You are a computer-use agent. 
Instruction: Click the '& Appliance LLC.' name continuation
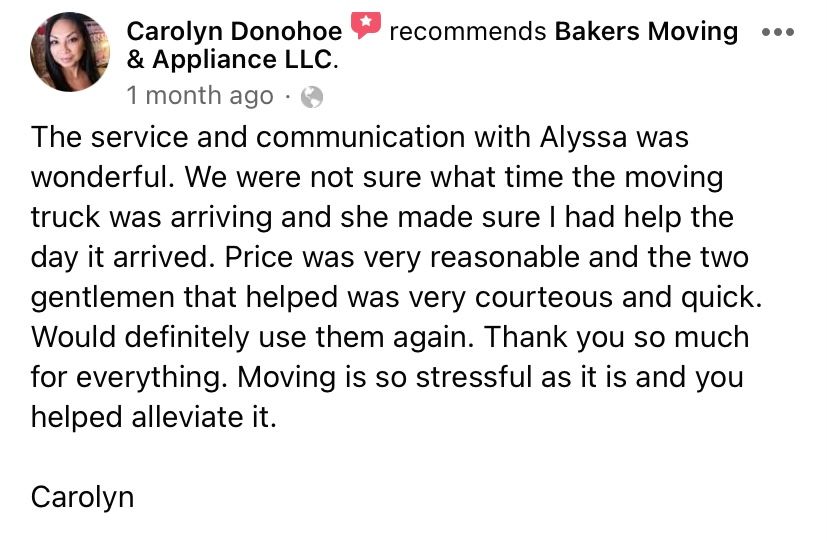click(232, 59)
